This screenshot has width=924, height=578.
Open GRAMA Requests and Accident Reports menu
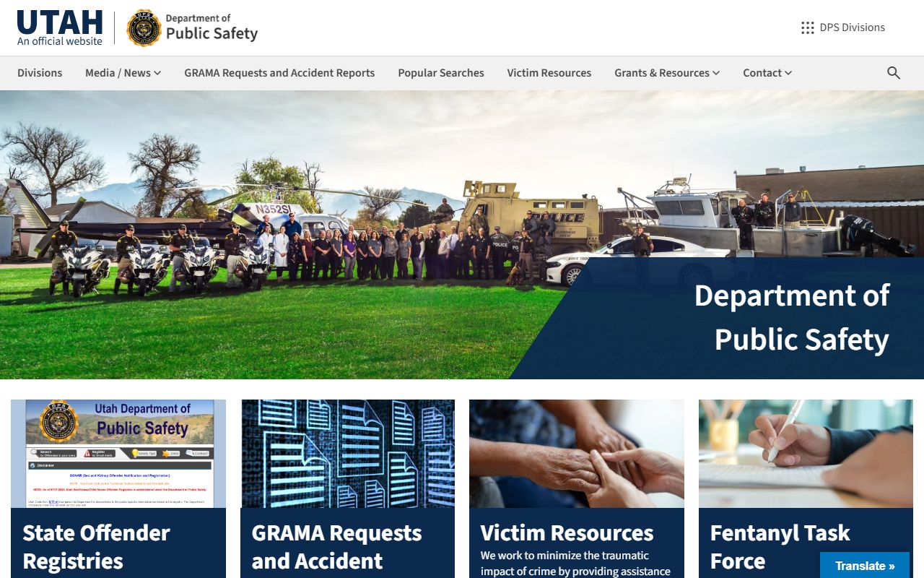[279, 73]
